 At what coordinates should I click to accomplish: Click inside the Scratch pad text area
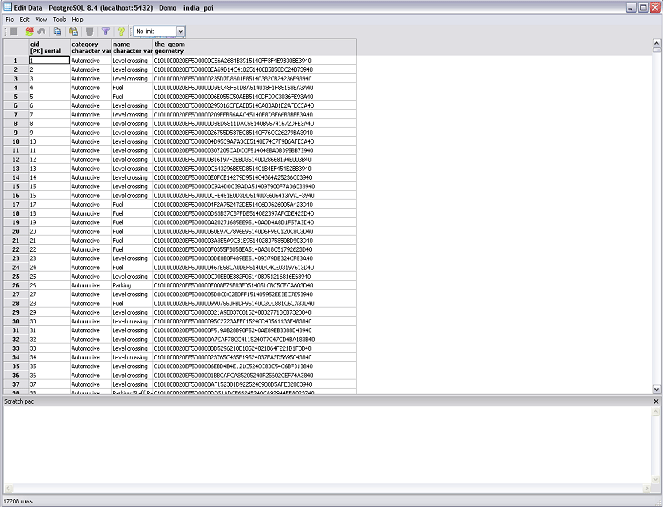327,445
